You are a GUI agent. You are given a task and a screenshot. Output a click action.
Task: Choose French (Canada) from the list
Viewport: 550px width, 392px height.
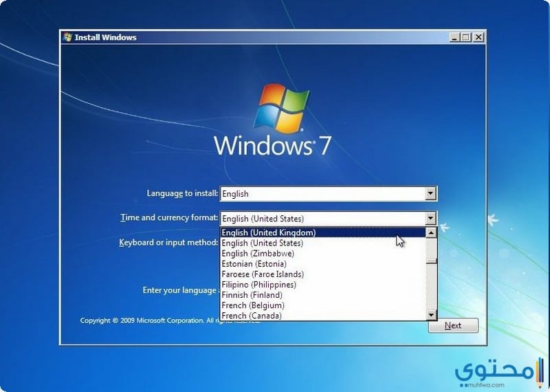click(323, 316)
